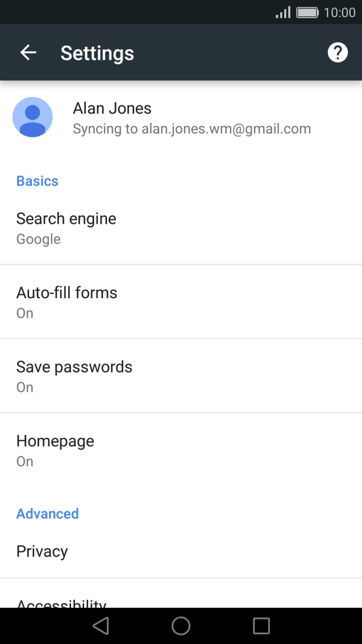
Task: Tap the Settings title text
Action: [x=97, y=53]
